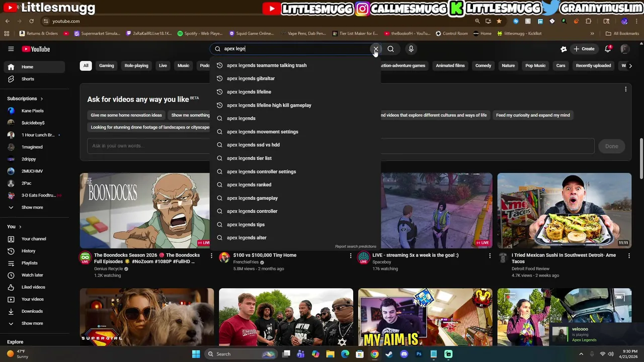Choose suggestion "apex legends movement settings"
Viewport: 644px width, 362px height.
coord(295,132)
